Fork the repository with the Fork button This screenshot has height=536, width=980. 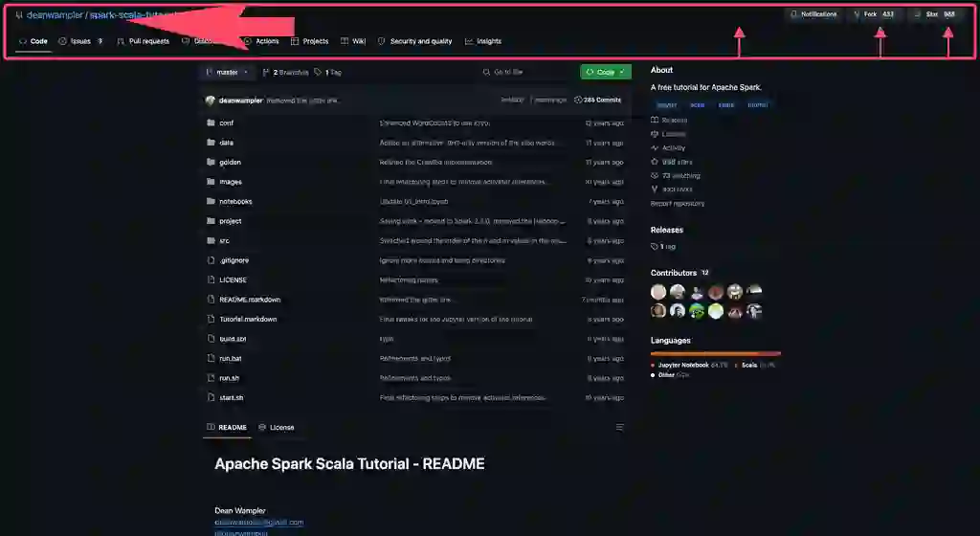click(874, 14)
